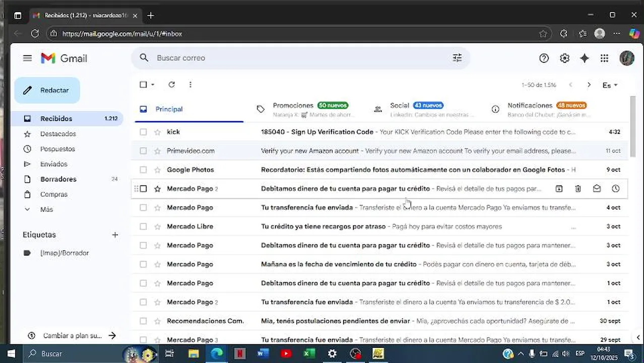Refresh the inbox with reload icon
644x363 pixels.
pyautogui.click(x=171, y=85)
